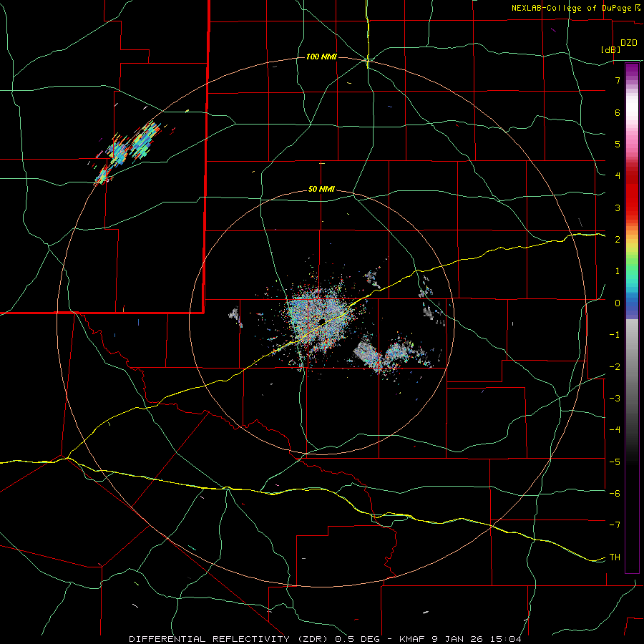Screen dimensions: 644x644
Task: Click the 4 value on the color scale
Action: pyautogui.click(x=618, y=175)
